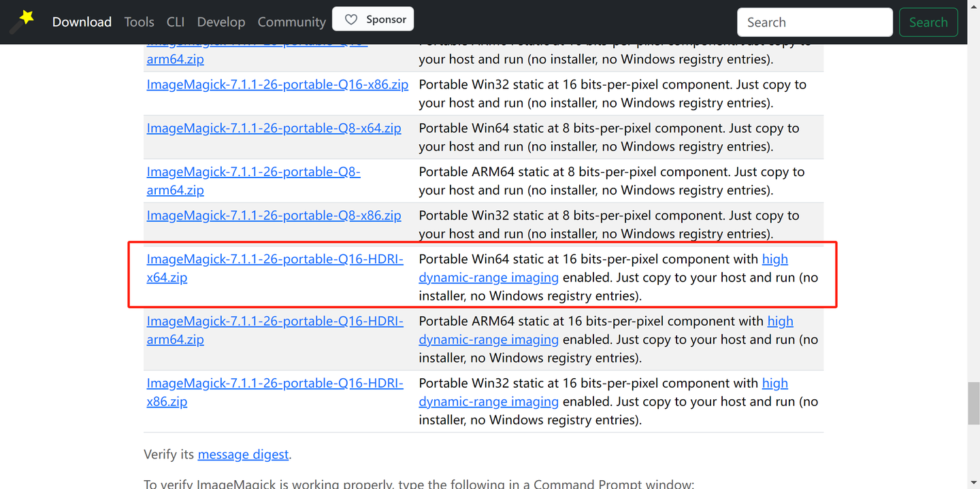Focus the Search input field
The width and height of the screenshot is (980, 489).
[x=815, y=22]
